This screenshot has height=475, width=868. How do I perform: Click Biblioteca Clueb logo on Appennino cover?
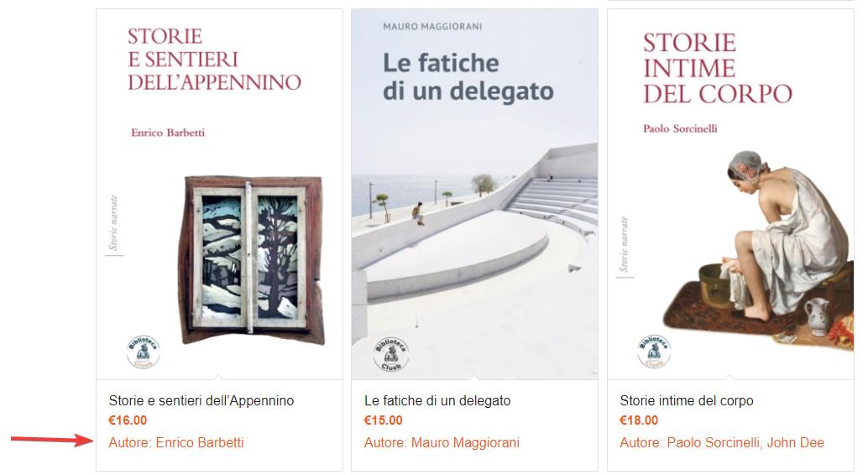click(x=143, y=352)
